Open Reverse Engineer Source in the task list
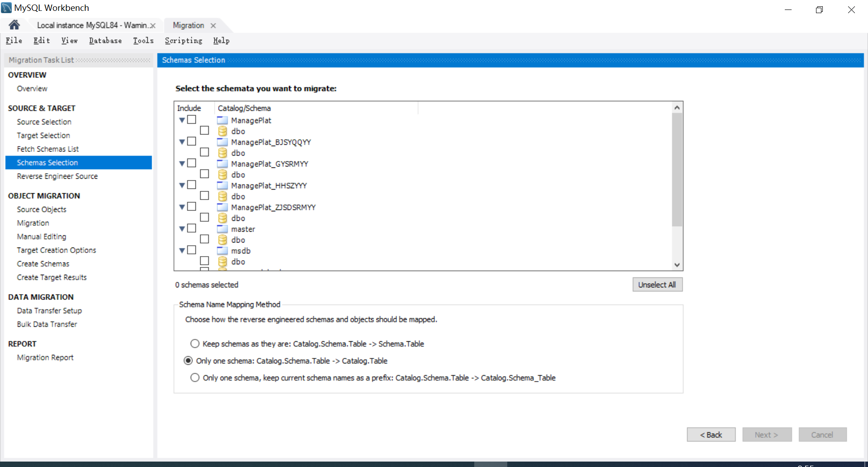Screen dimensions: 868x467 (57, 176)
